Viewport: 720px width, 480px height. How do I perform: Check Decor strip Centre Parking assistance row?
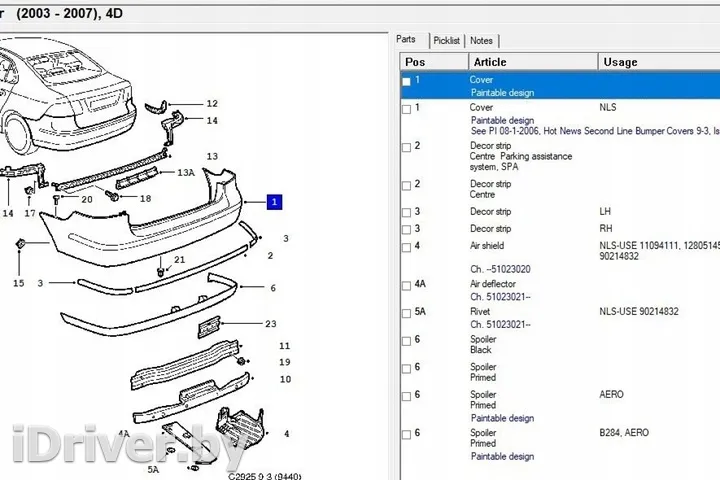coord(406,147)
